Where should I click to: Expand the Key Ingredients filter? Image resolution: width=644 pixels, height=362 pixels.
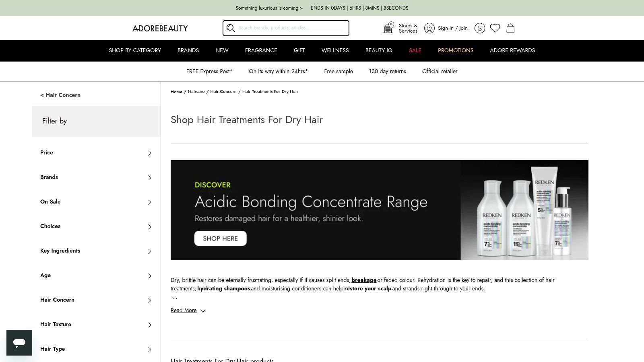click(x=96, y=251)
